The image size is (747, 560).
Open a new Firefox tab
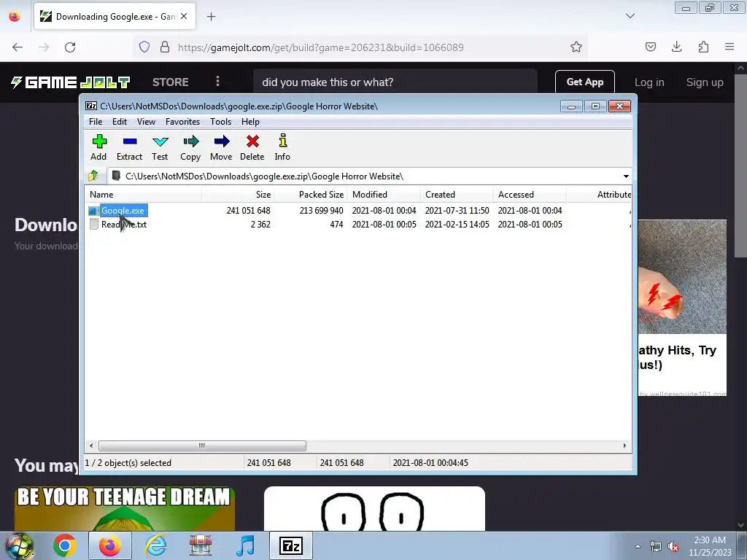tap(211, 17)
